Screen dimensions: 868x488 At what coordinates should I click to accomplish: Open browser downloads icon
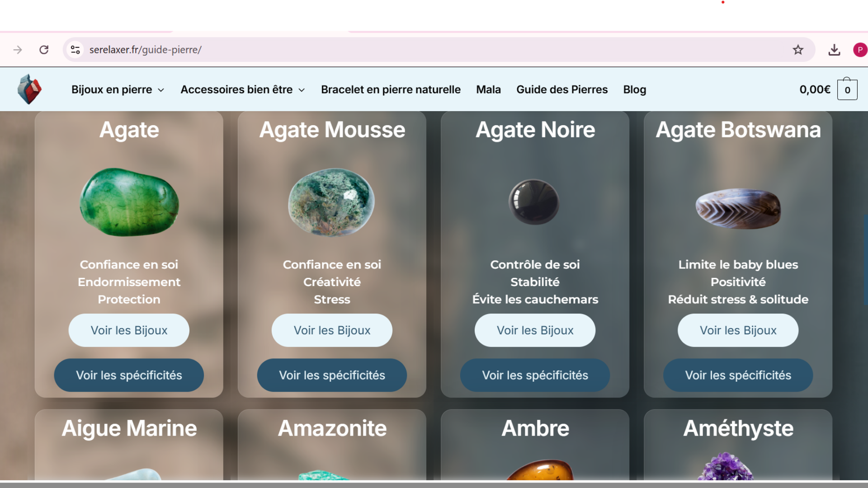[x=834, y=50]
